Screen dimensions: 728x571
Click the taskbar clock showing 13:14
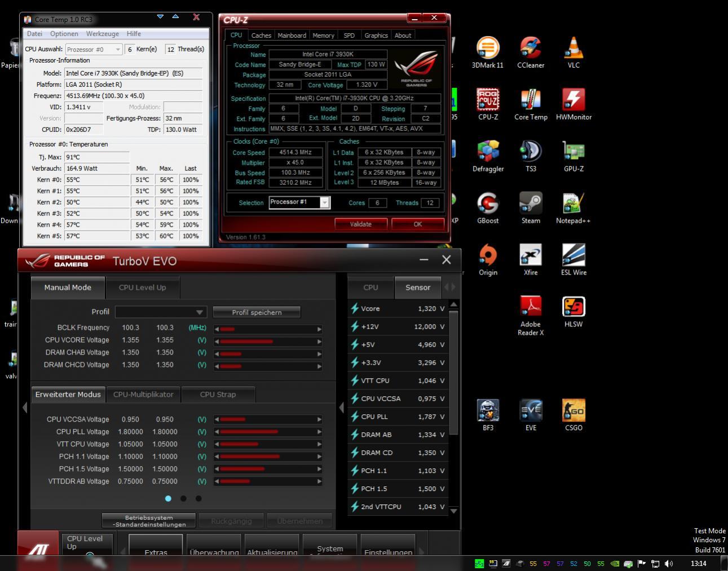tap(698, 563)
